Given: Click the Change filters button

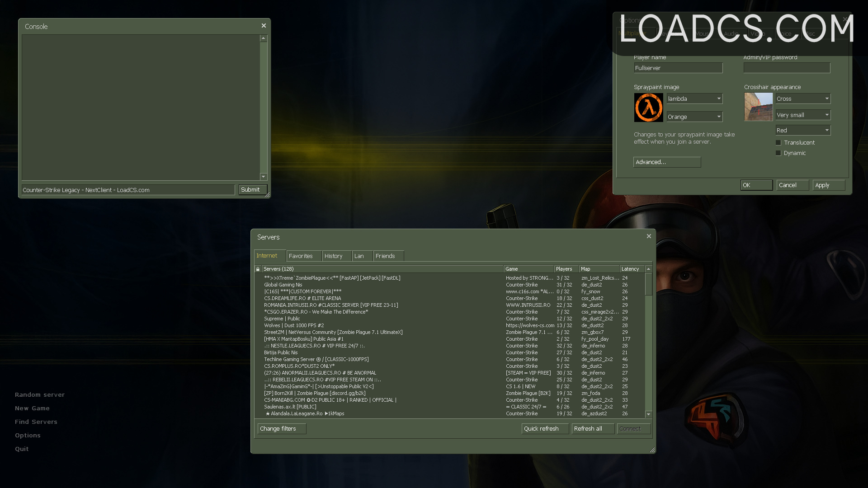Looking at the screenshot, I should (x=281, y=428).
